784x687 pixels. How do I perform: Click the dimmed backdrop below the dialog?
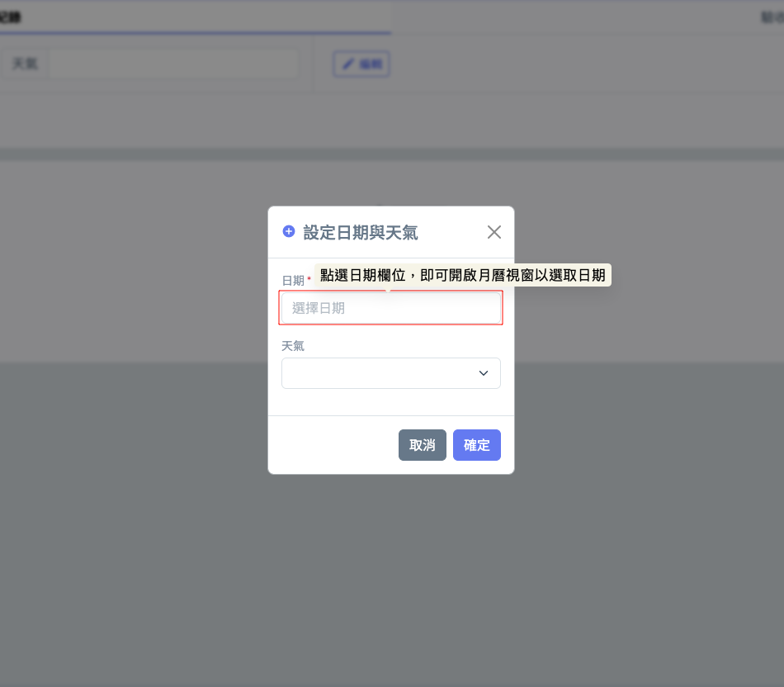tap(391, 576)
